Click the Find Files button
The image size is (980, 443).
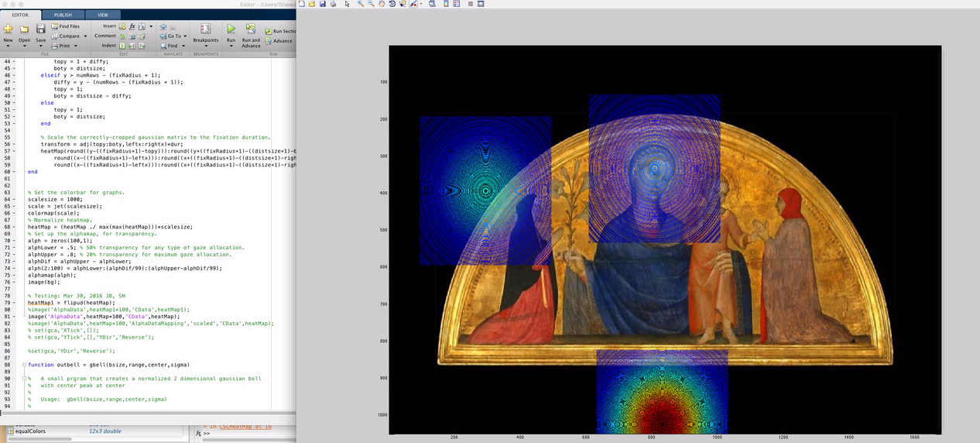[65, 26]
